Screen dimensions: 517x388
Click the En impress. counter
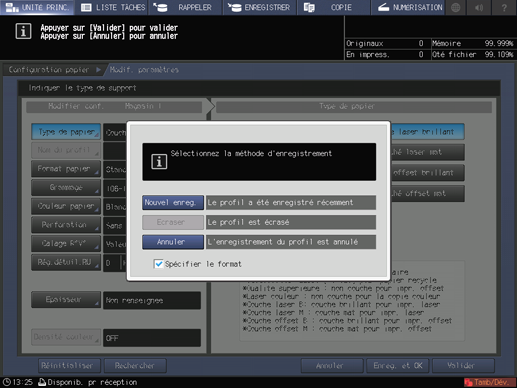pos(386,55)
